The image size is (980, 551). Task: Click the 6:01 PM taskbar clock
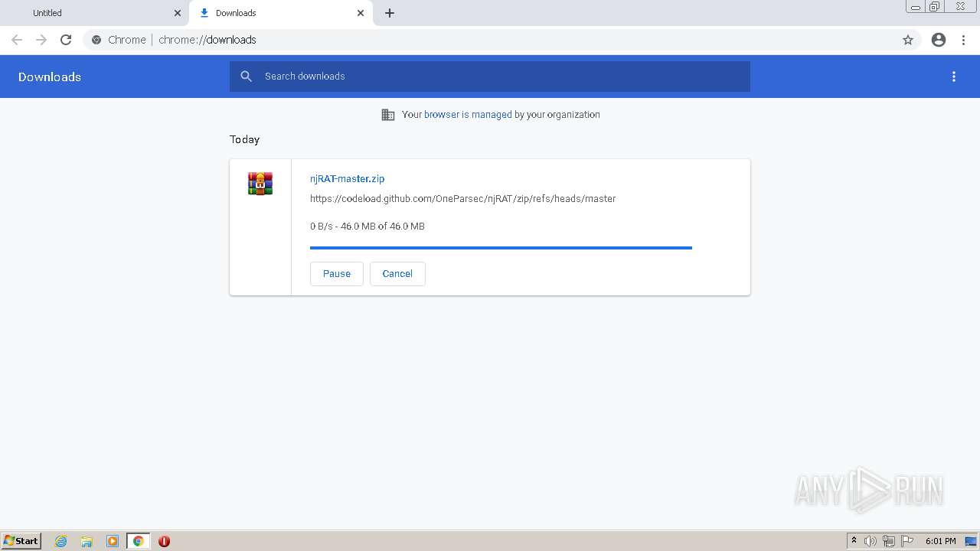940,541
